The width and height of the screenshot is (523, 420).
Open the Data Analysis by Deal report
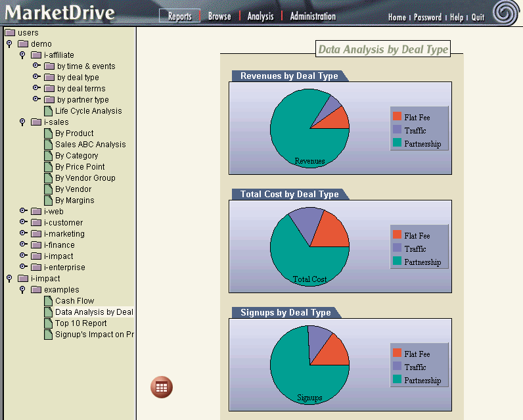tap(94, 312)
